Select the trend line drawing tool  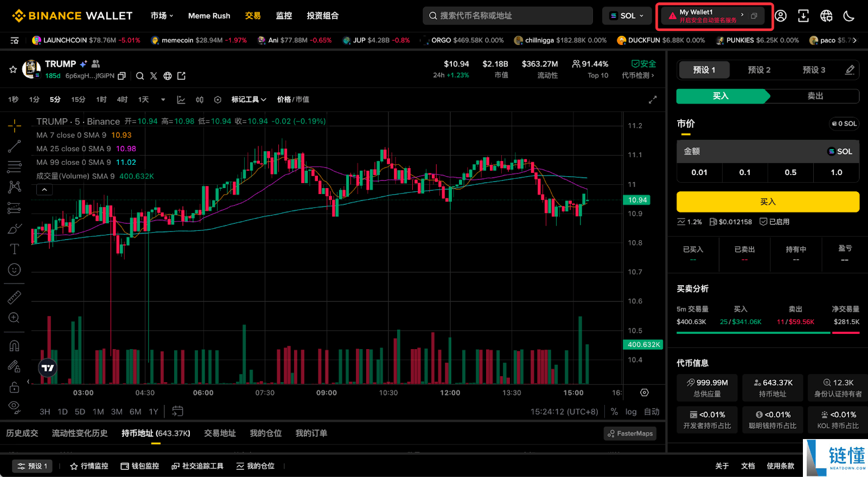click(15, 146)
